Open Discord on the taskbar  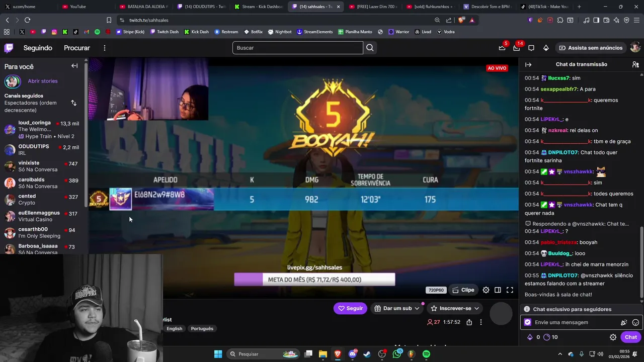pos(352,354)
